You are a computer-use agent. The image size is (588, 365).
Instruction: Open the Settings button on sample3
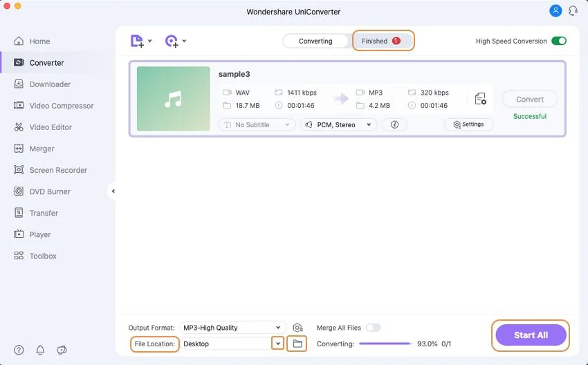click(468, 124)
